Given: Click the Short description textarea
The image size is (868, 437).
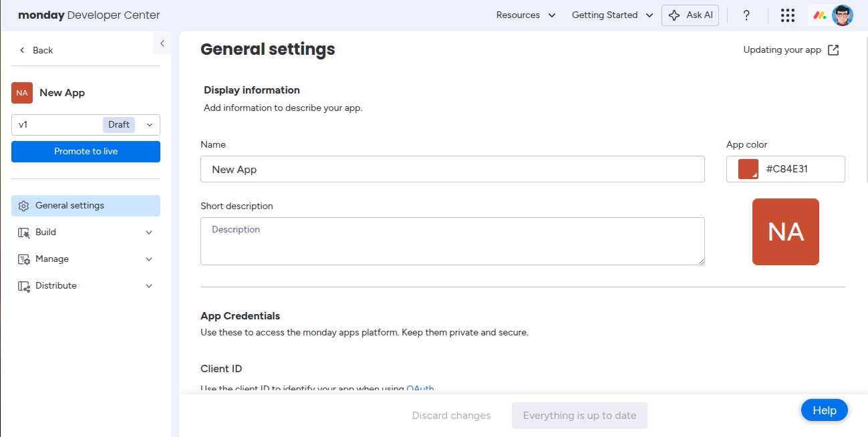Looking at the screenshot, I should point(452,241).
